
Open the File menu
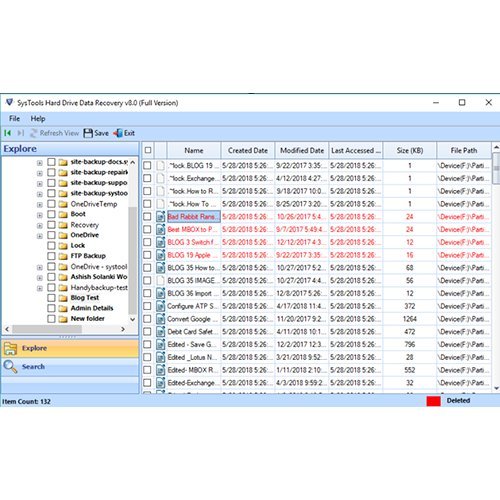coord(14,118)
